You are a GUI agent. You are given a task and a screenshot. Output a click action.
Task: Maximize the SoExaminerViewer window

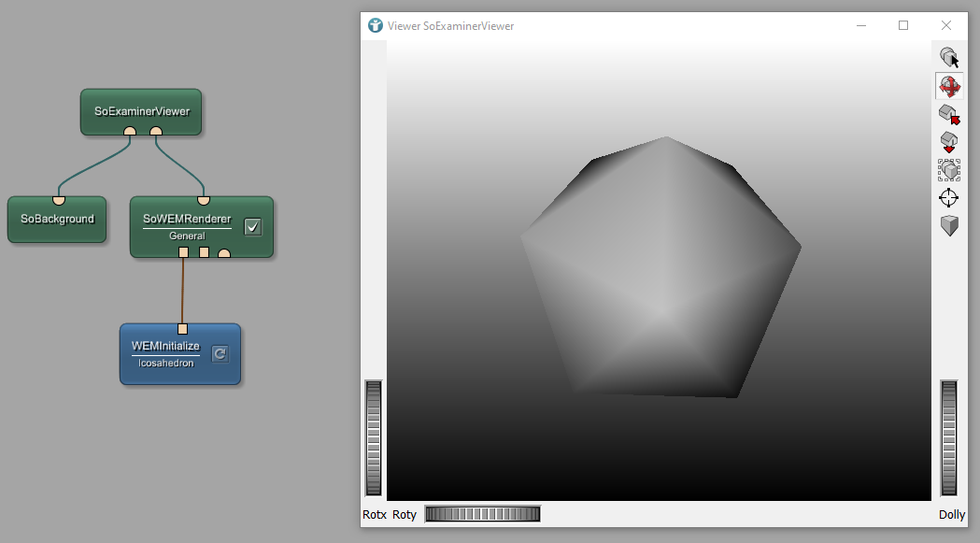tap(903, 26)
